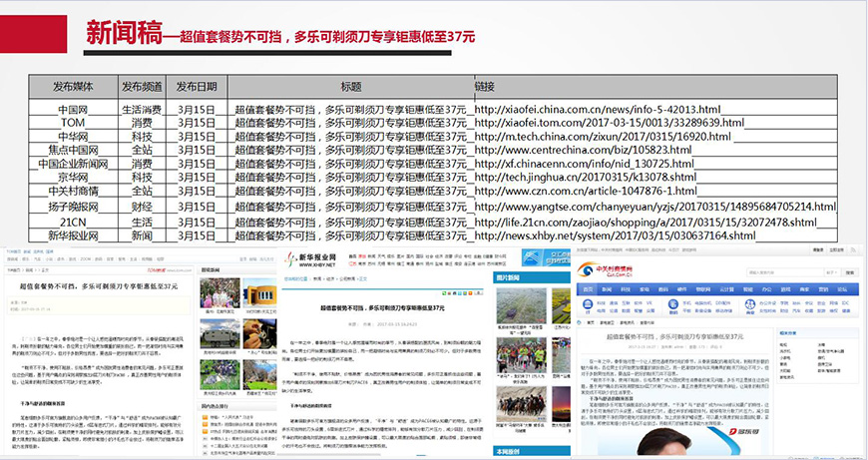Select the 生活消费 channel cell

coord(142,109)
